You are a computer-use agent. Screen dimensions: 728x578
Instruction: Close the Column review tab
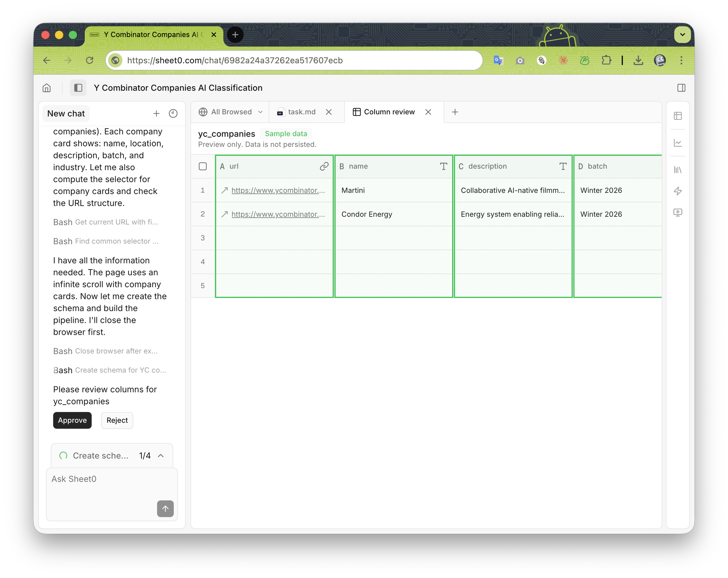[428, 112]
